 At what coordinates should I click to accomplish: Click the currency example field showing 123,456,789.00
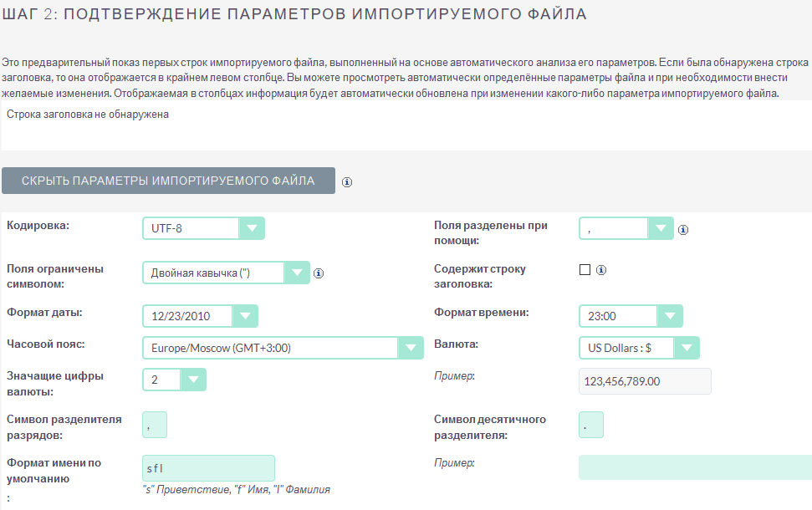point(644,380)
